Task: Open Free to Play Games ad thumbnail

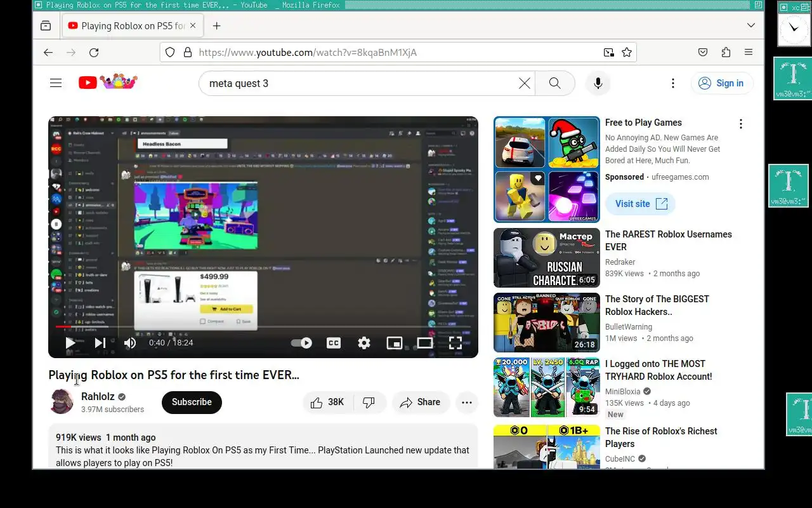Action: pos(547,170)
